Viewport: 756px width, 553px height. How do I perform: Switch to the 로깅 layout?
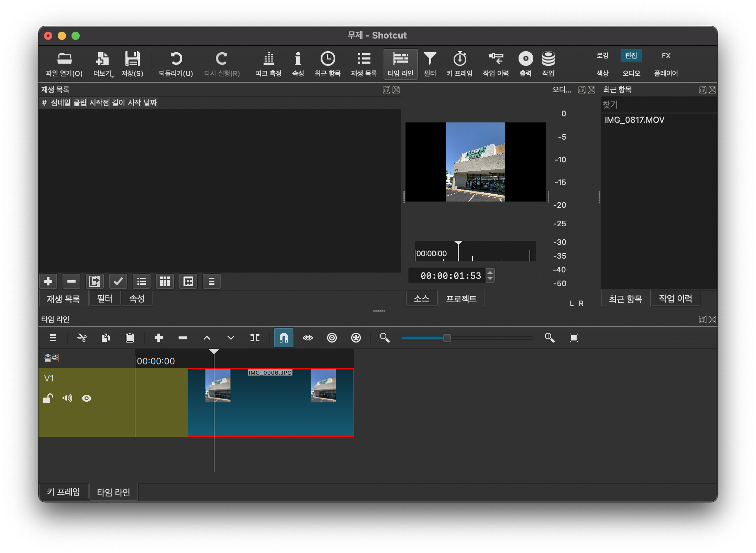(602, 55)
